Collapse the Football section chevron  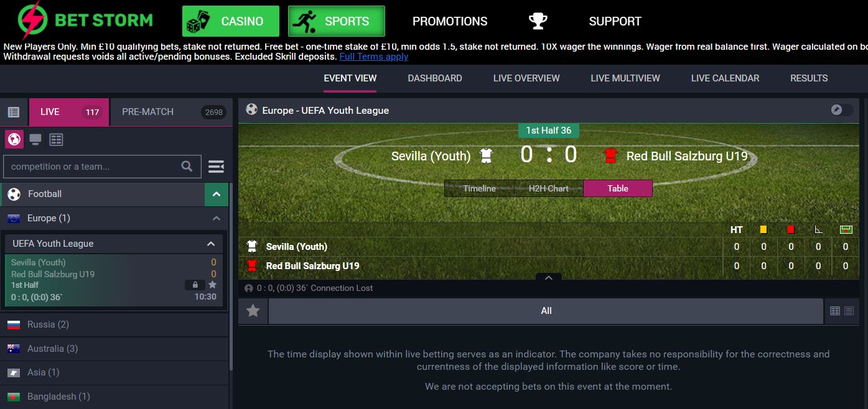[217, 195]
